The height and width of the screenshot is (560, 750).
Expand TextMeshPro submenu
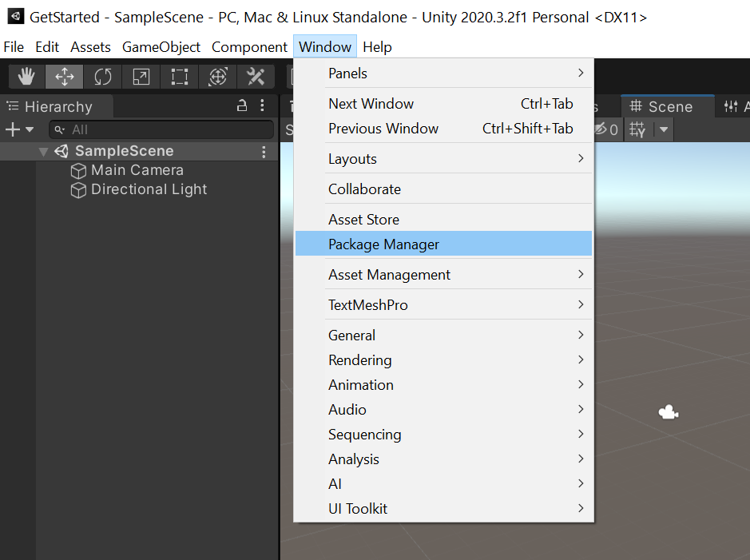click(443, 305)
